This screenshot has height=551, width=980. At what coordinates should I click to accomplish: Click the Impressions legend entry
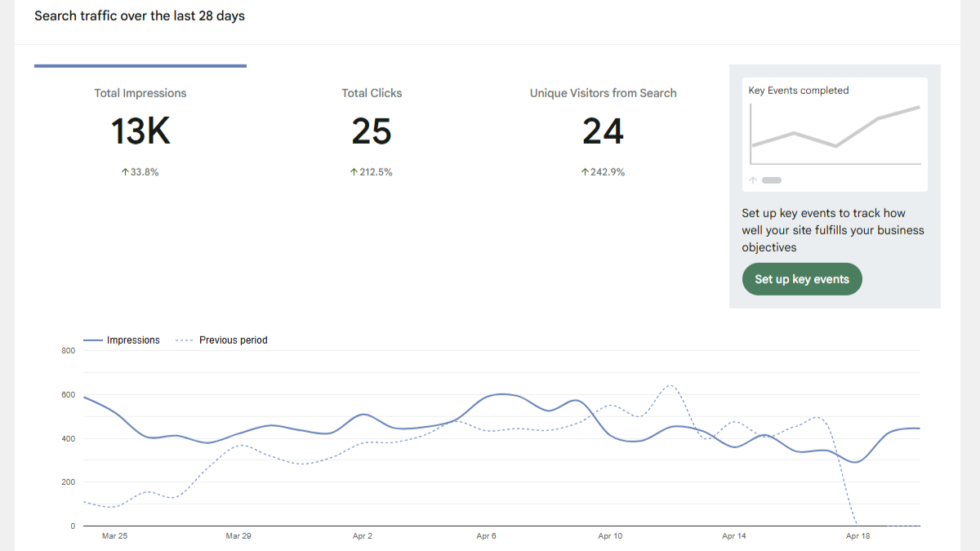(122, 340)
